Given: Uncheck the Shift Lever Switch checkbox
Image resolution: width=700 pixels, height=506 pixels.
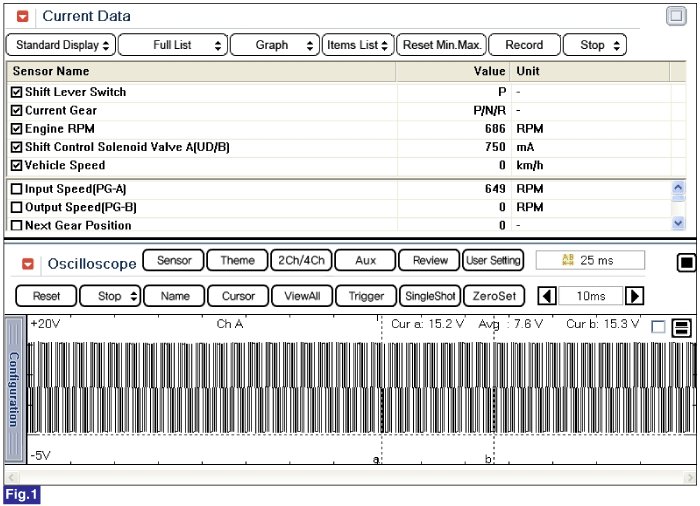Looking at the screenshot, I should (x=16, y=92).
